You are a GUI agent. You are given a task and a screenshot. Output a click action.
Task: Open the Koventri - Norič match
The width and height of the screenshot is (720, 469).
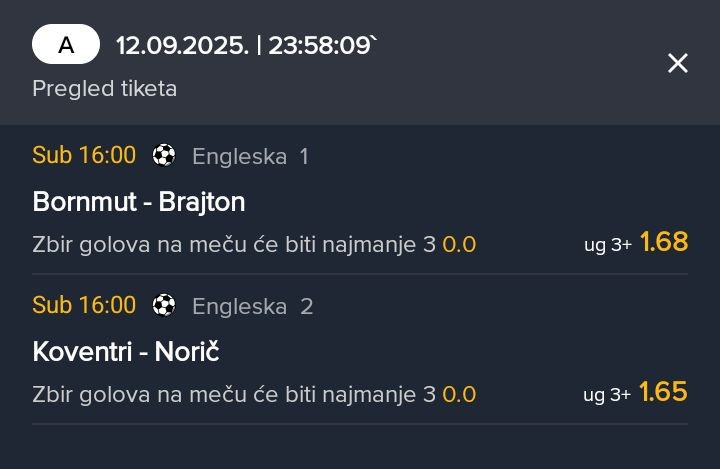coord(126,352)
